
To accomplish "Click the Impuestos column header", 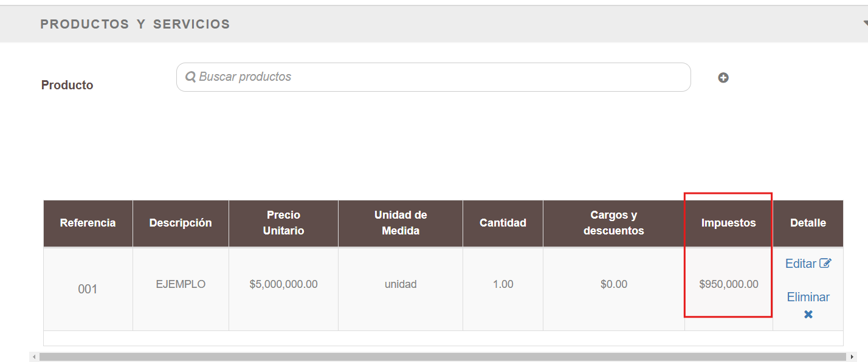I will pos(729,223).
